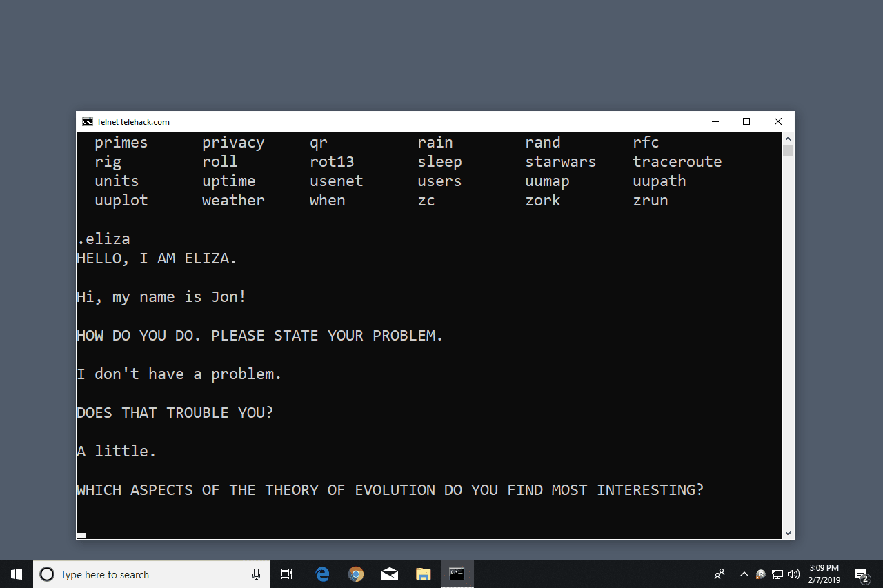The width and height of the screenshot is (883, 588).
Task: Open File Explorer from the taskbar
Action: click(x=424, y=574)
